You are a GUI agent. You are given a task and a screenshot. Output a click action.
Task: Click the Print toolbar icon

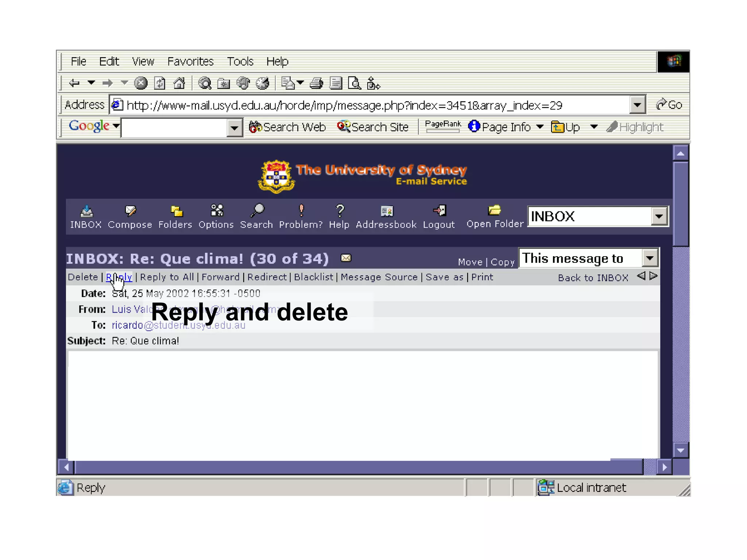[x=316, y=83]
